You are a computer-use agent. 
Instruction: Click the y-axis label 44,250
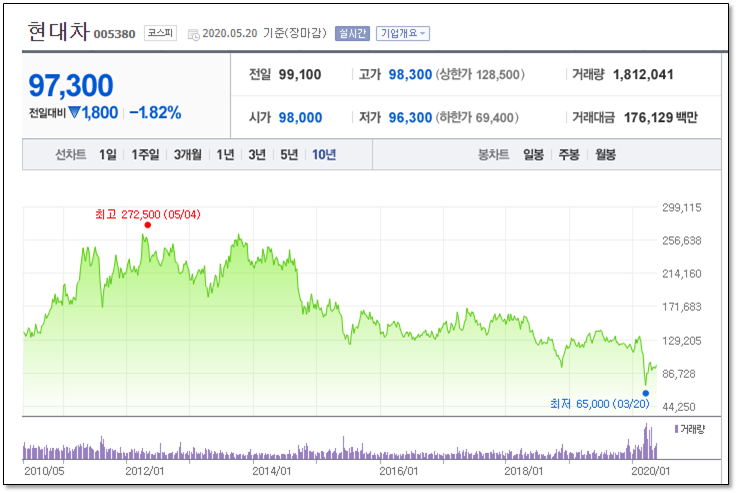[679, 407]
